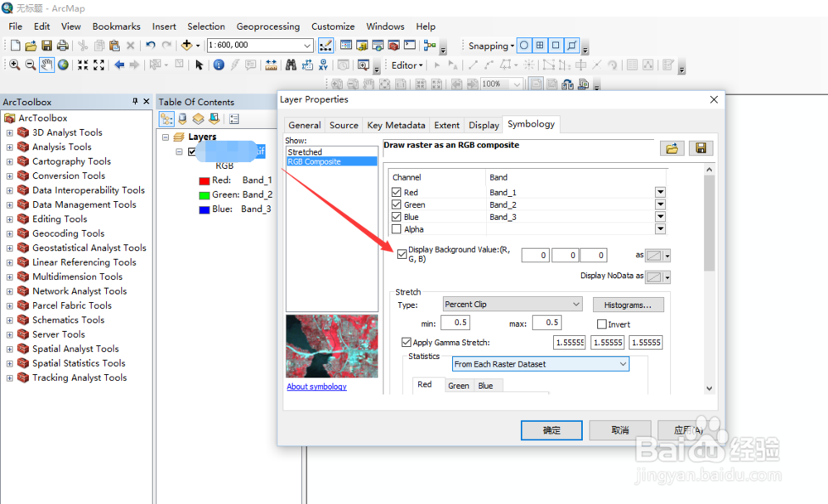This screenshot has width=828, height=504.
Task: Open the Geoprocessing menu
Action: [x=267, y=26]
